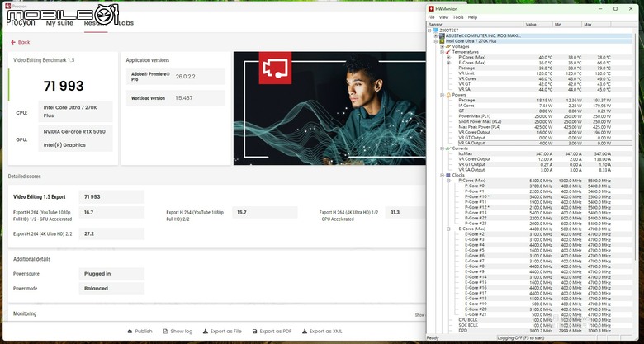This screenshot has width=644, height=344.
Task: Click the Clocks chip icon
Action: pyautogui.click(x=448, y=175)
